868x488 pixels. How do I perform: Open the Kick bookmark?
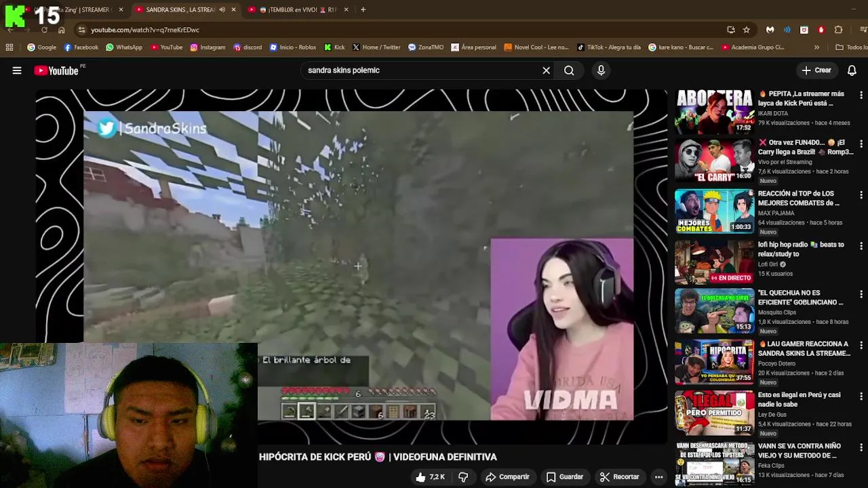[335, 47]
